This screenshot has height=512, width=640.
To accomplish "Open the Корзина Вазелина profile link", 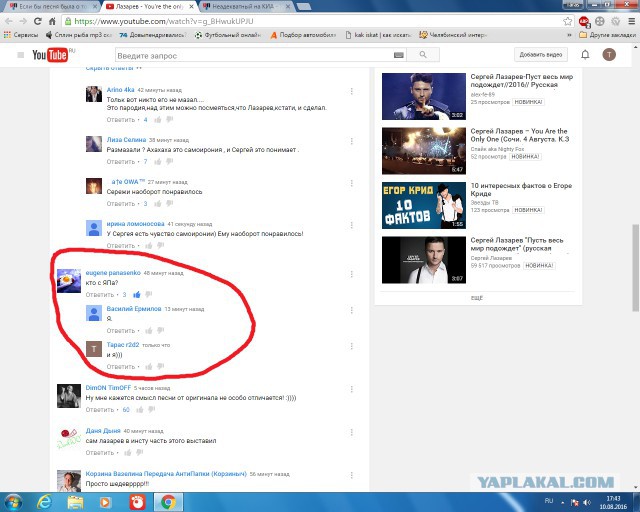I will click(x=166, y=474).
